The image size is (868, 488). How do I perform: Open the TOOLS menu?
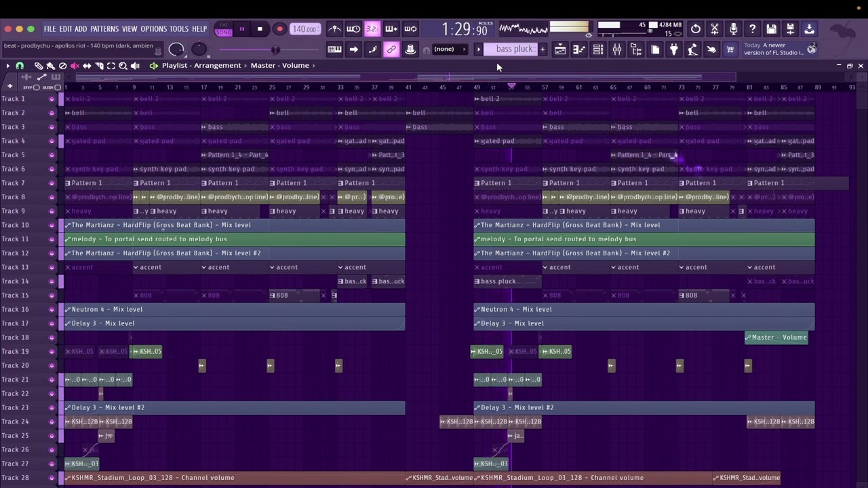(x=179, y=29)
